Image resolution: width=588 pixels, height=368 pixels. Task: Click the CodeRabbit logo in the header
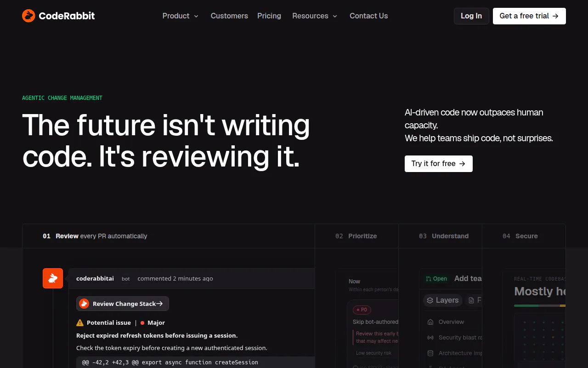pos(58,16)
